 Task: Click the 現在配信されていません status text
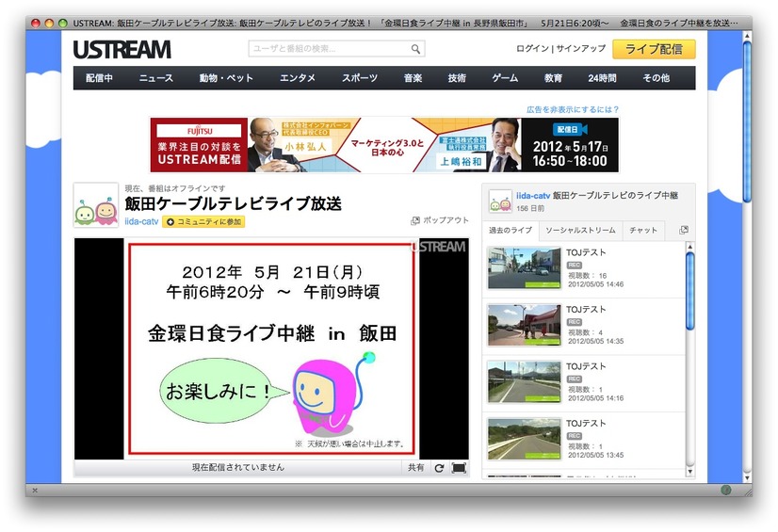238,467
